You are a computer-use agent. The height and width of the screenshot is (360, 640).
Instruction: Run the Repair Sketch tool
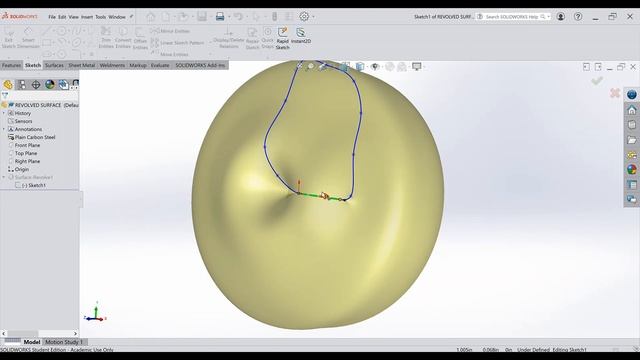point(252,38)
